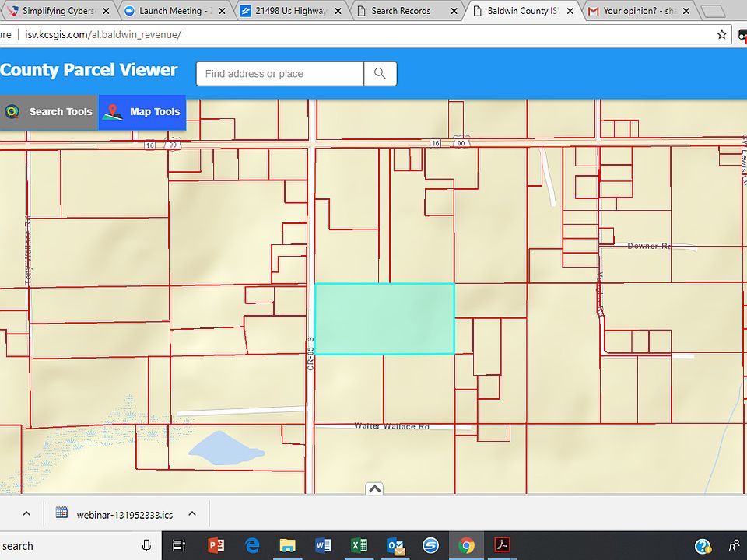
Task: Launch PowerPoint from taskbar
Action: (216, 545)
